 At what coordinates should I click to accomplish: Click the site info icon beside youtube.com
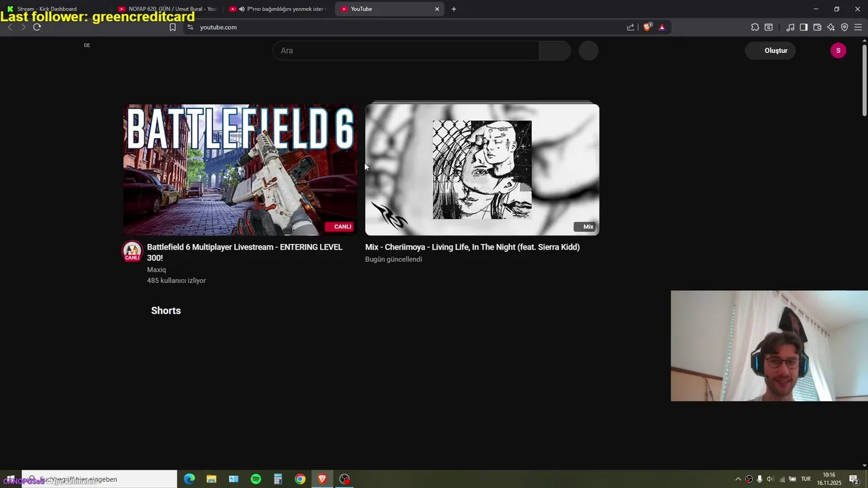(190, 27)
